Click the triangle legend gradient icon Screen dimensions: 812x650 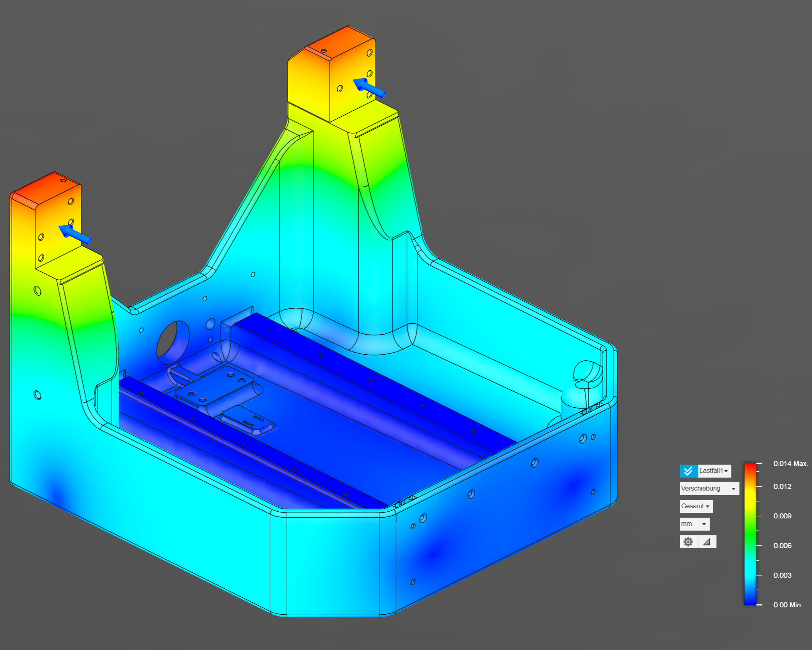click(707, 542)
